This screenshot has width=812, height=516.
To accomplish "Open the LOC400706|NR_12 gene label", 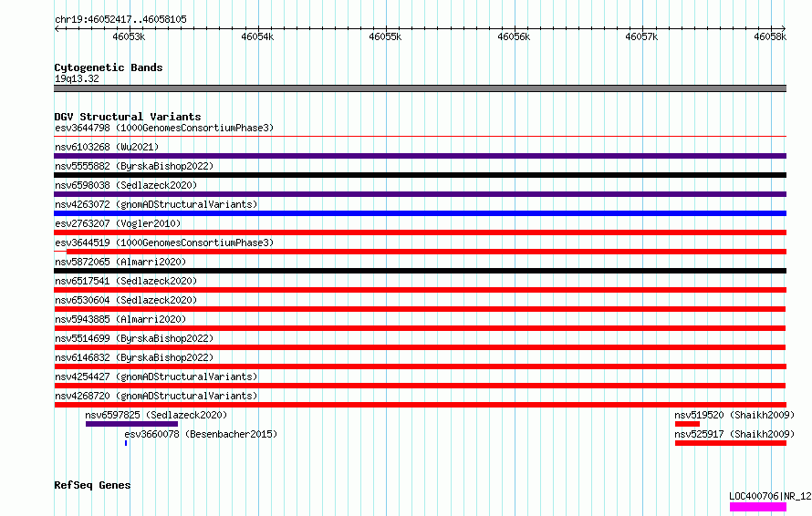I will tap(770, 496).
